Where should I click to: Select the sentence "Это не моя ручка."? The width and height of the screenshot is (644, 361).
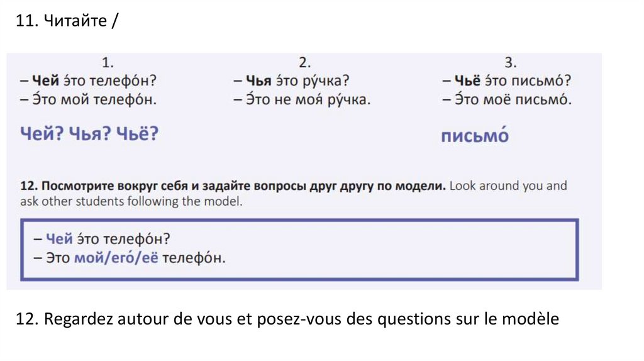click(302, 99)
